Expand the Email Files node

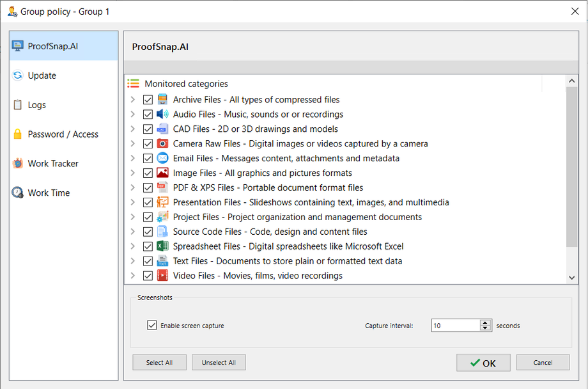133,158
